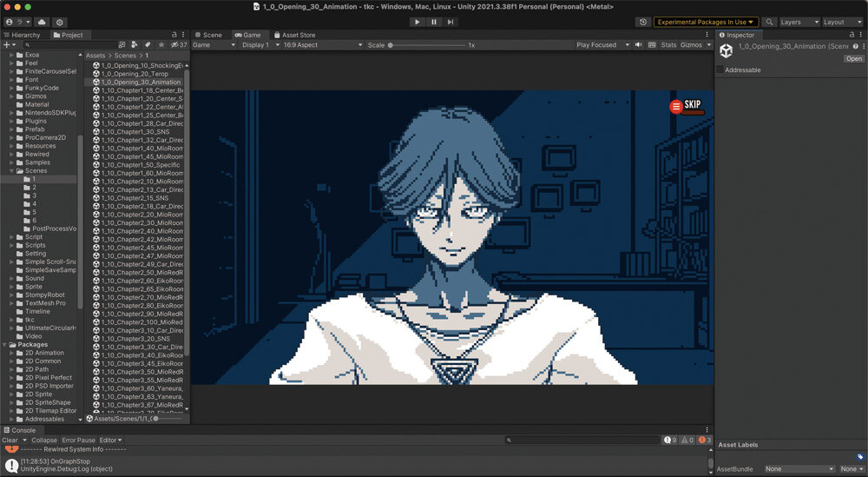
Task: Open the Editor dropdown in Console
Action: [x=110, y=440]
